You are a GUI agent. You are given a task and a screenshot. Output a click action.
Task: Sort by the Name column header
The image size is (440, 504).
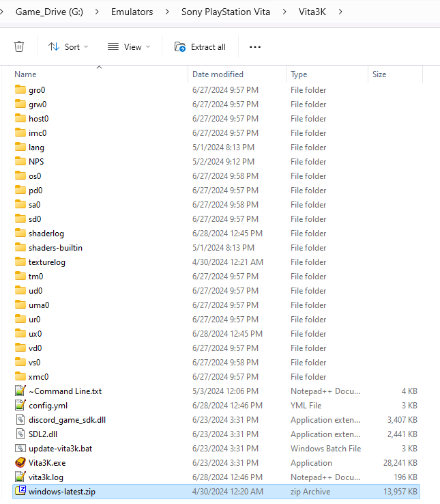(25, 74)
